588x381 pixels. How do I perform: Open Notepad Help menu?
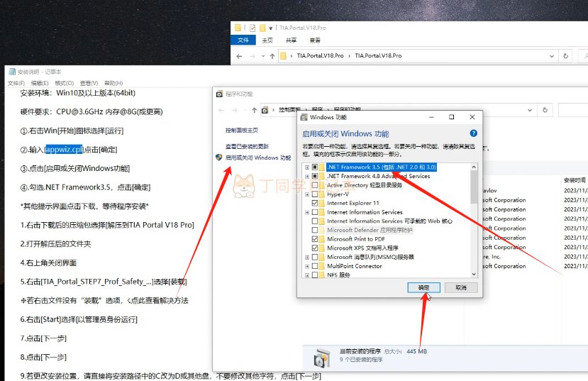click(113, 83)
